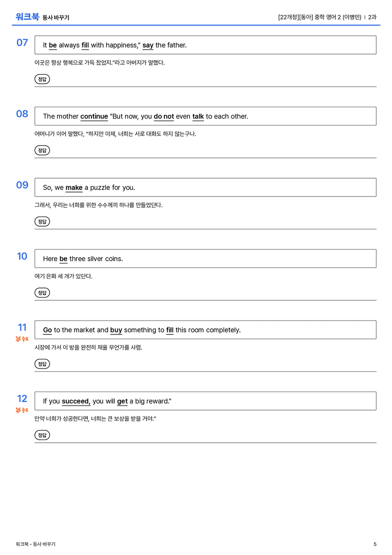Click the underlined word 'buy' in question 11

tap(116, 330)
